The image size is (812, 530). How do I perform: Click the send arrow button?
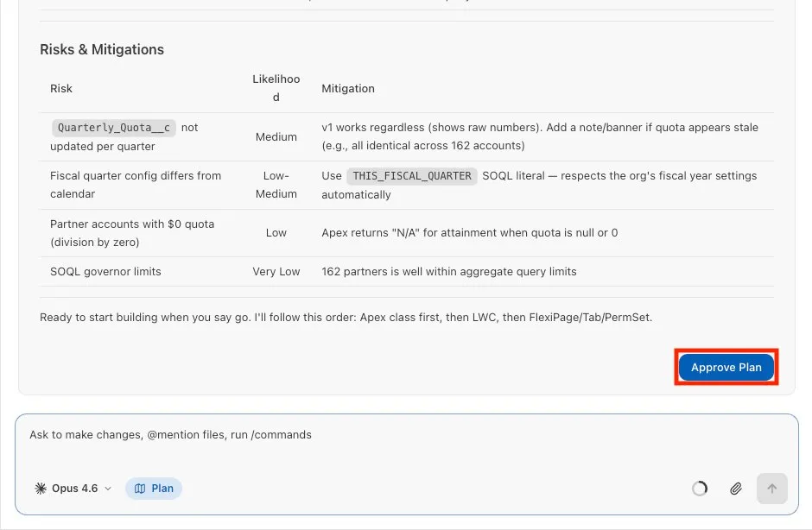click(771, 488)
